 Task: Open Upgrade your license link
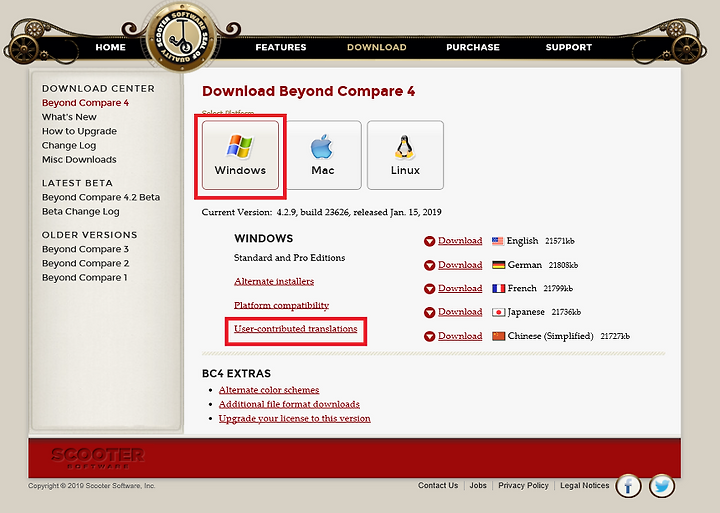coord(295,419)
